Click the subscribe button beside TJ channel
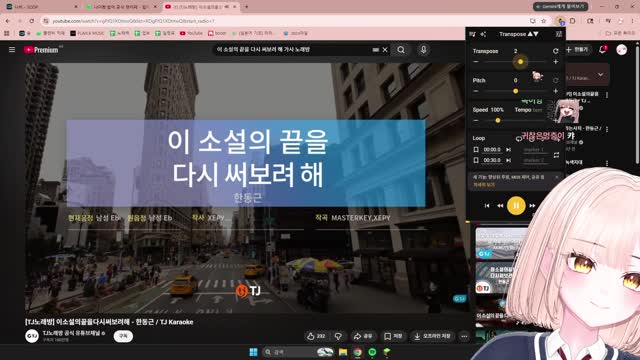The height and width of the screenshot is (360, 640). (x=123, y=336)
